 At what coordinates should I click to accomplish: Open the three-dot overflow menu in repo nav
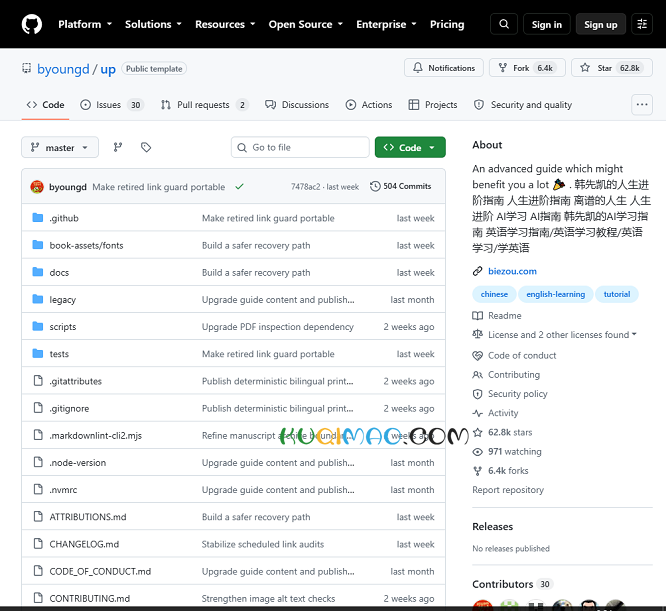[x=642, y=104]
